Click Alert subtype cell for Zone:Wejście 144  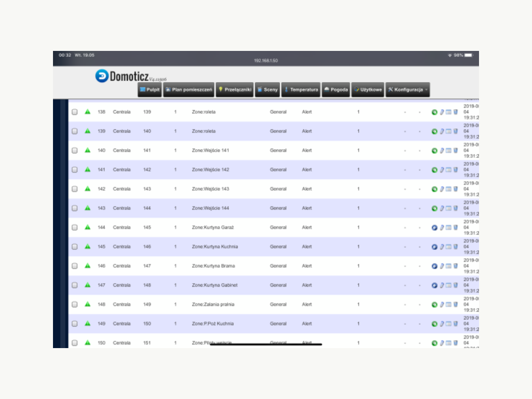pos(307,208)
